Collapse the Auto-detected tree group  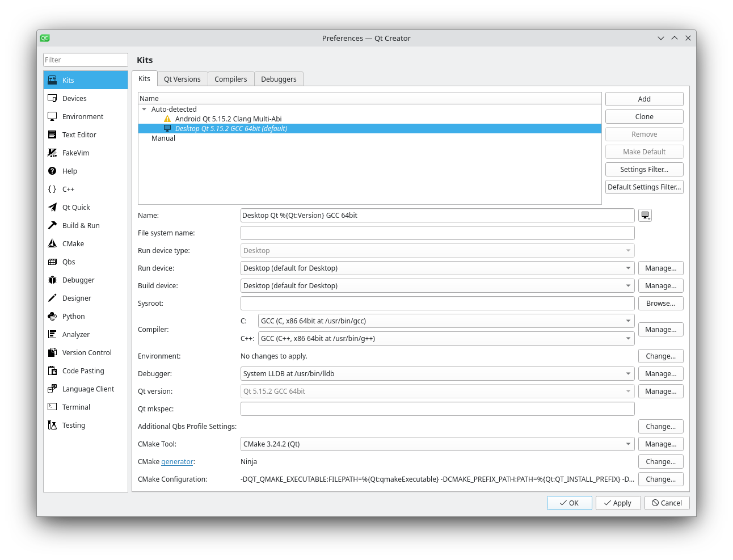[144, 109]
